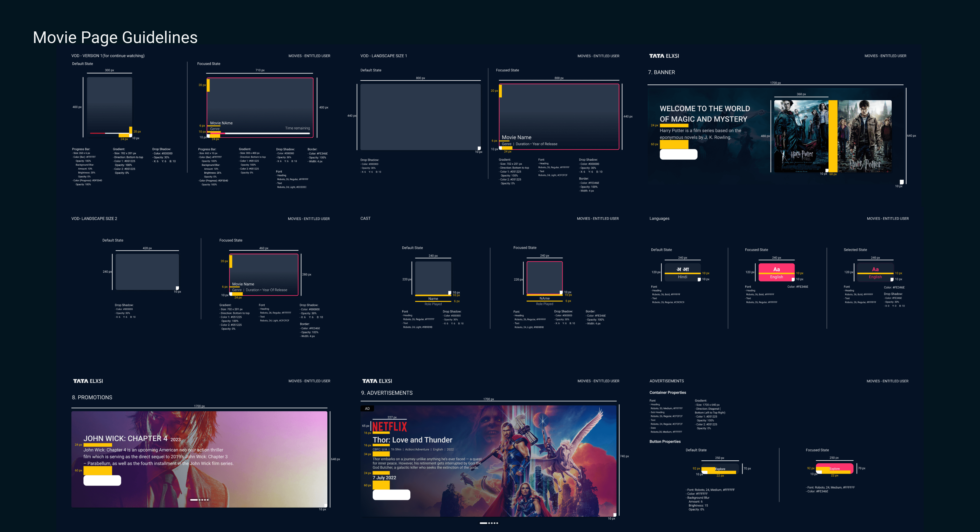
Task: Click carousel indicator below Thor advertisement
Action: coord(489,523)
